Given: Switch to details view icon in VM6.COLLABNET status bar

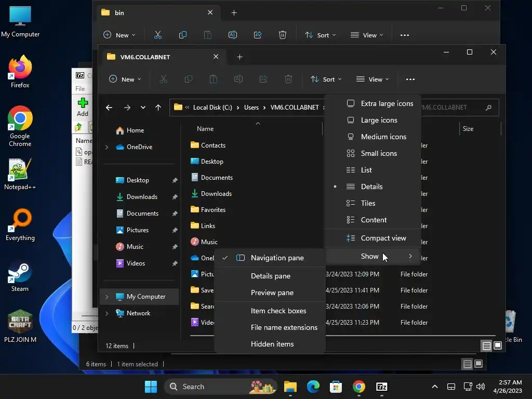Looking at the screenshot, I should coord(486,345).
